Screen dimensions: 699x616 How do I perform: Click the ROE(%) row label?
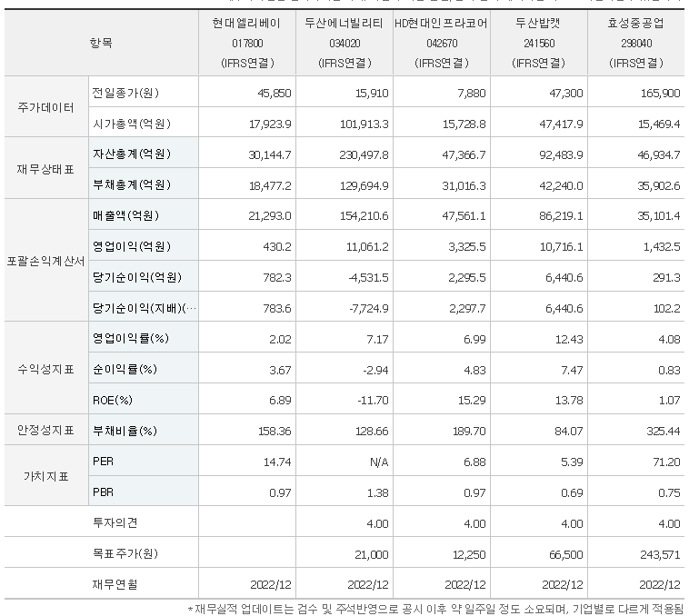tap(113, 401)
